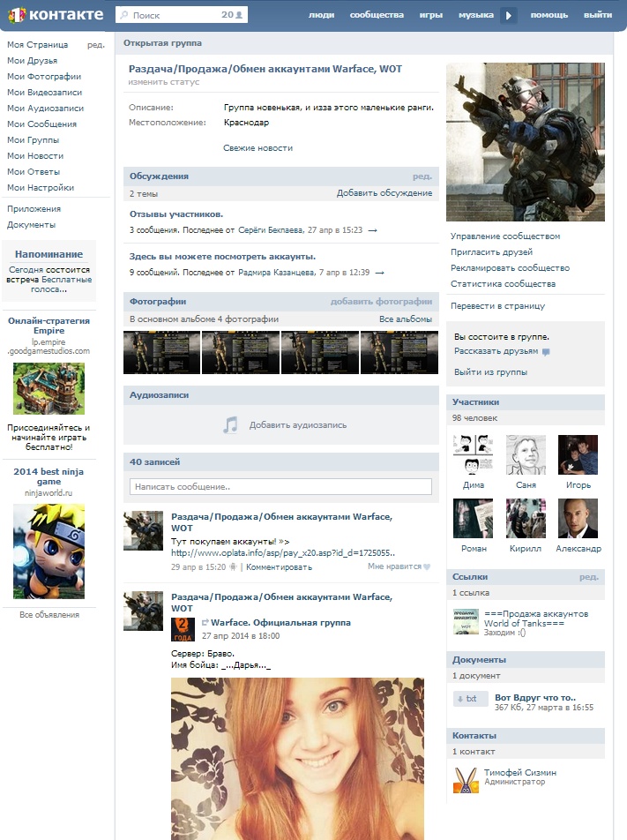This screenshot has height=840, width=627.
Task: Open Мои Настройки in sidebar
Action: click(x=41, y=187)
